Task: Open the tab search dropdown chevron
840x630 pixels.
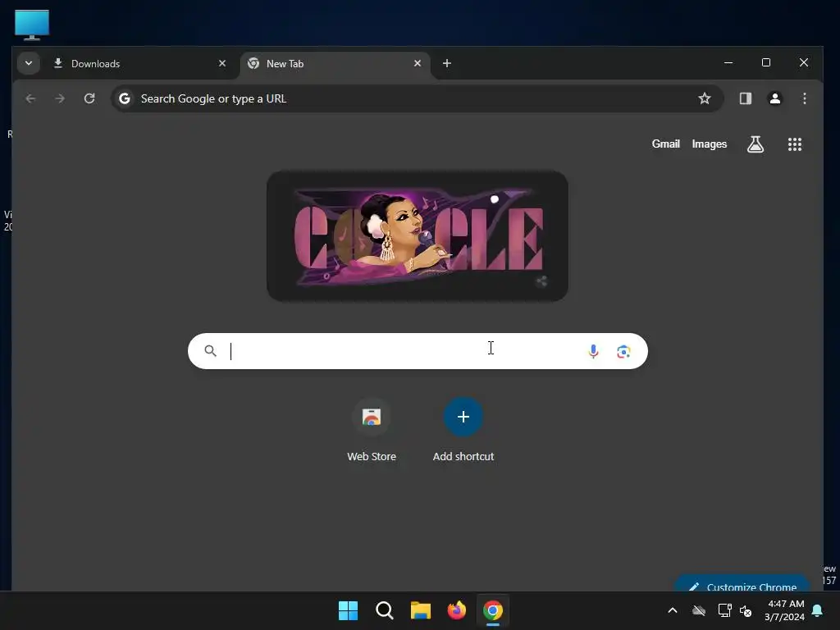Action: pos(29,63)
